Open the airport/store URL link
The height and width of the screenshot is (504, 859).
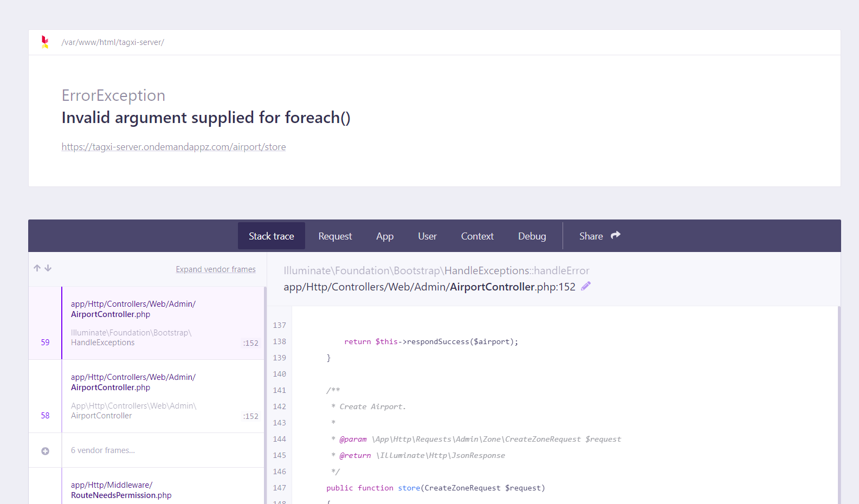click(x=173, y=147)
